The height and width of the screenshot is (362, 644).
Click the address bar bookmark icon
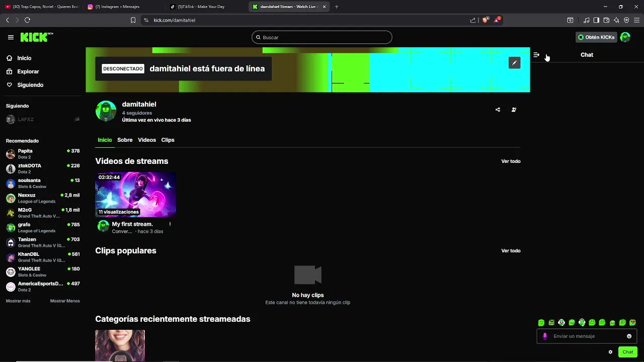pos(133,20)
